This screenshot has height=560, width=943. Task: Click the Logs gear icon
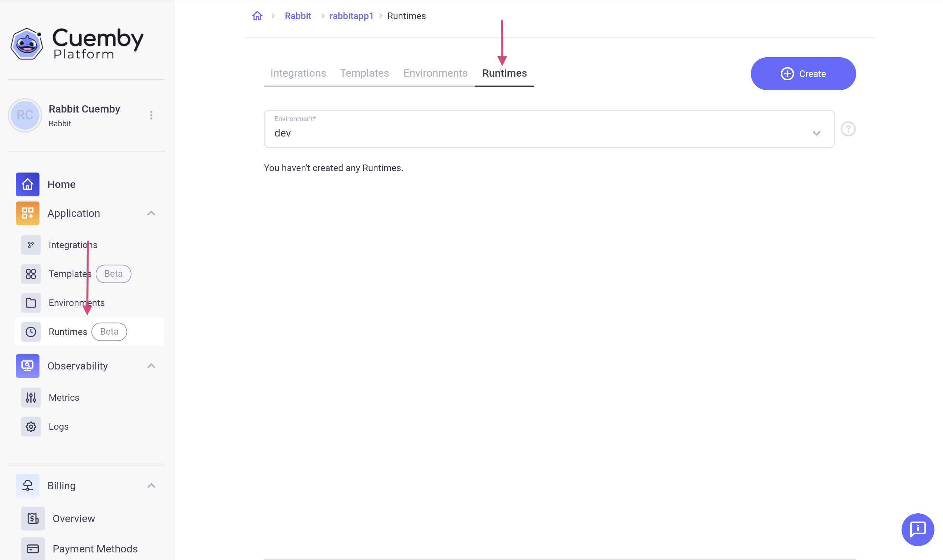31,426
